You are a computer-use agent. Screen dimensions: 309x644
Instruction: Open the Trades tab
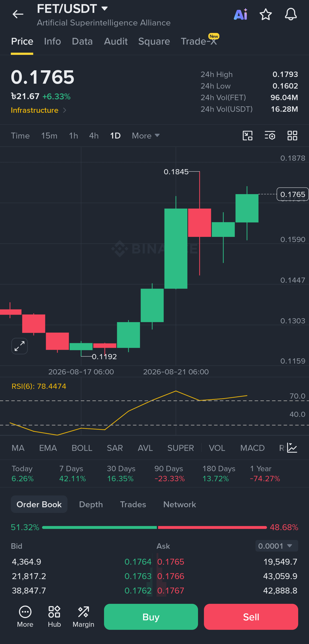tap(133, 504)
